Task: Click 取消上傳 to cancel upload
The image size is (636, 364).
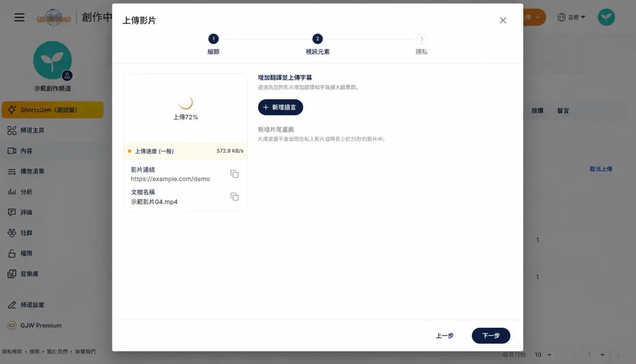Action: [x=601, y=170]
